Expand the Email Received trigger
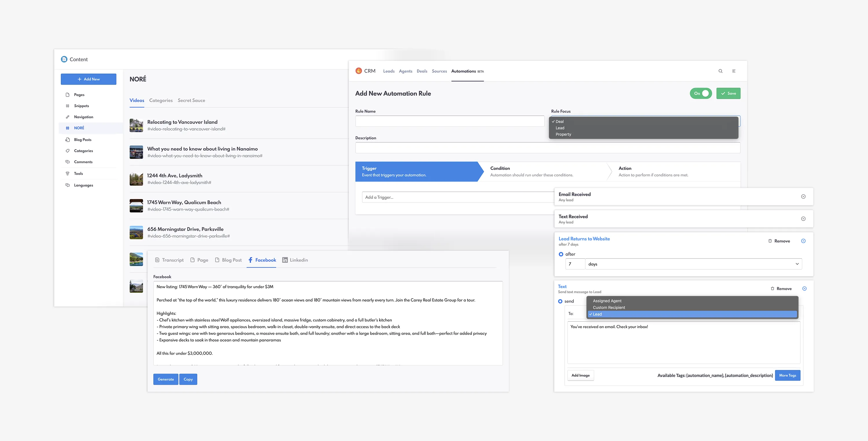Image resolution: width=868 pixels, height=441 pixels. 803,197
